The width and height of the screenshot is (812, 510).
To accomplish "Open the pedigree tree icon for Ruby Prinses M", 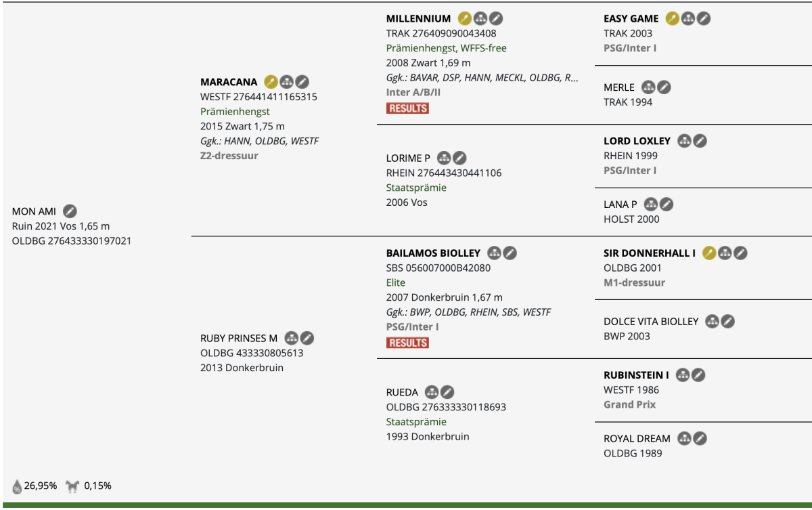I will point(292,338).
